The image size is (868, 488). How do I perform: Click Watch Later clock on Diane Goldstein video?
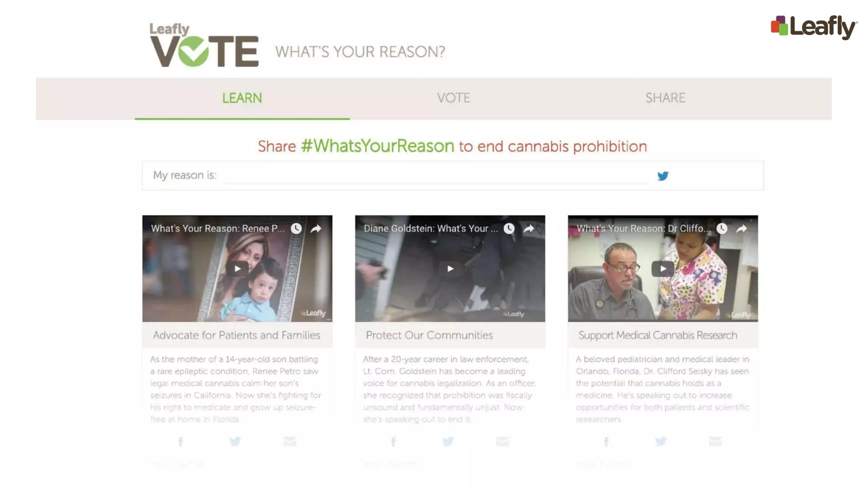(509, 229)
